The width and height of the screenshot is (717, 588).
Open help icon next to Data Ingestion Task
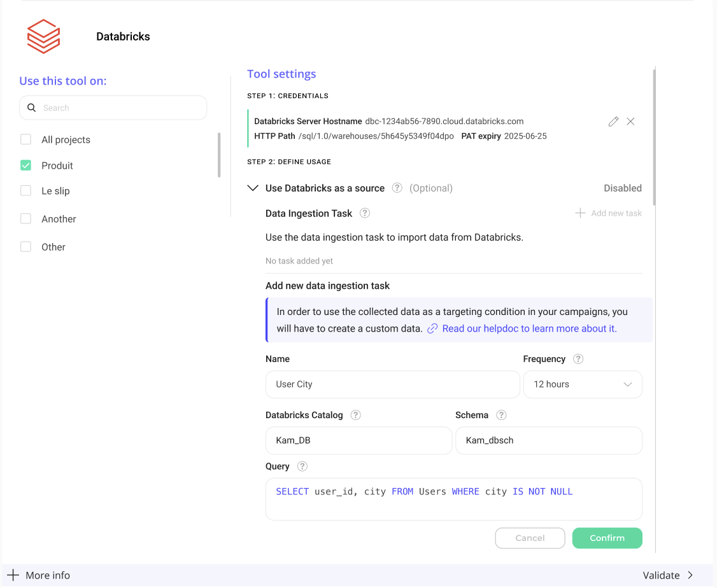pos(365,213)
